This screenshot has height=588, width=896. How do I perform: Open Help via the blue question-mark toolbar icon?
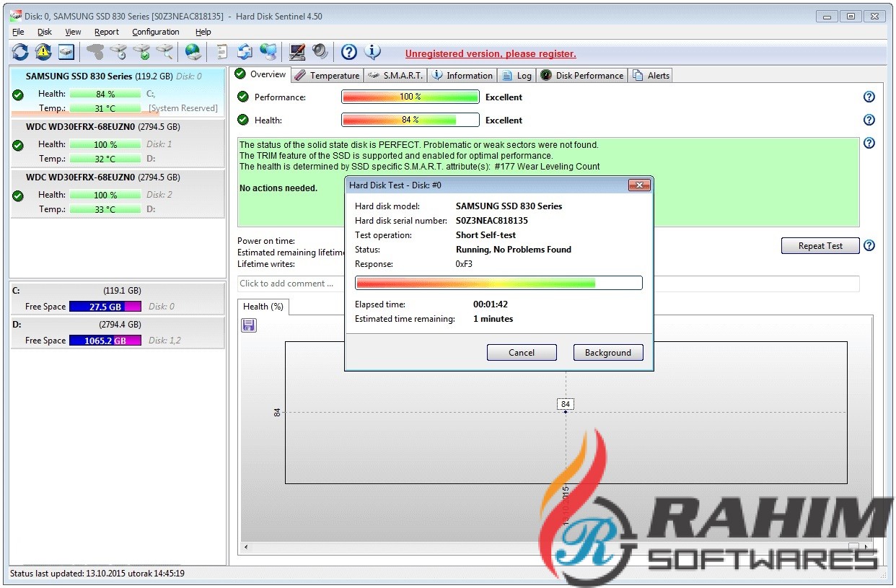pos(349,52)
